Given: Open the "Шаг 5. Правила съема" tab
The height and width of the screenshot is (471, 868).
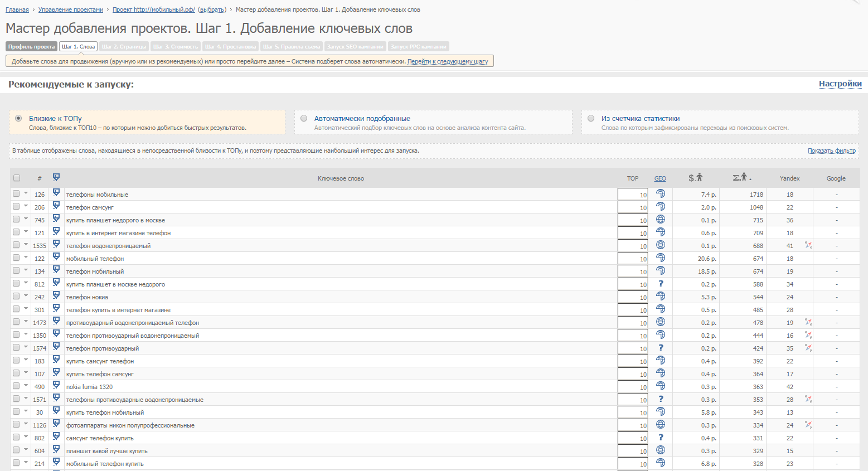Looking at the screenshot, I should 292,47.
